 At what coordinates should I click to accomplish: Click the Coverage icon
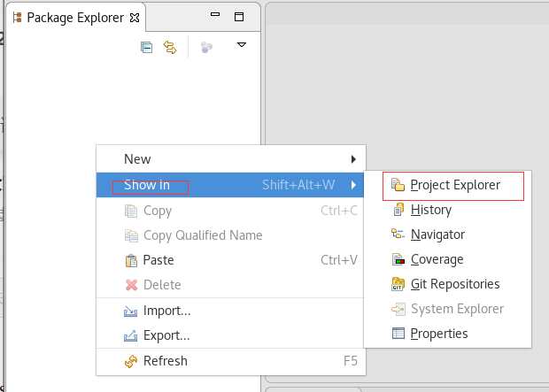pyautogui.click(x=398, y=259)
